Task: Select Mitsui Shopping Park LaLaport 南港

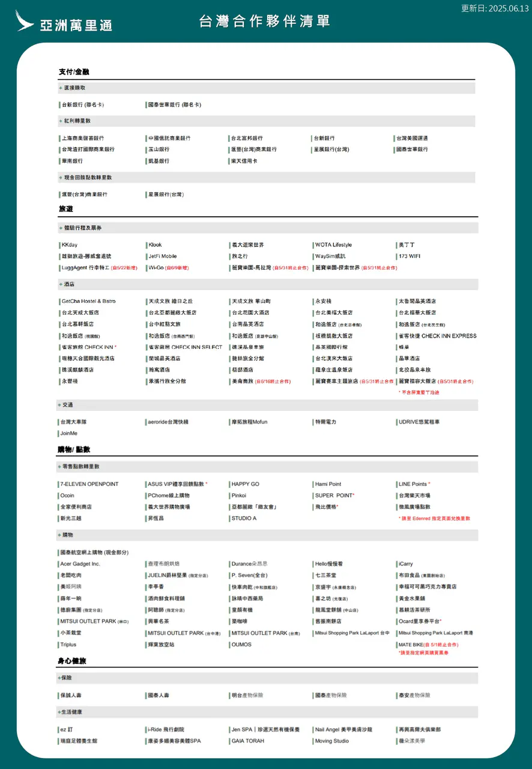Action: point(436,633)
